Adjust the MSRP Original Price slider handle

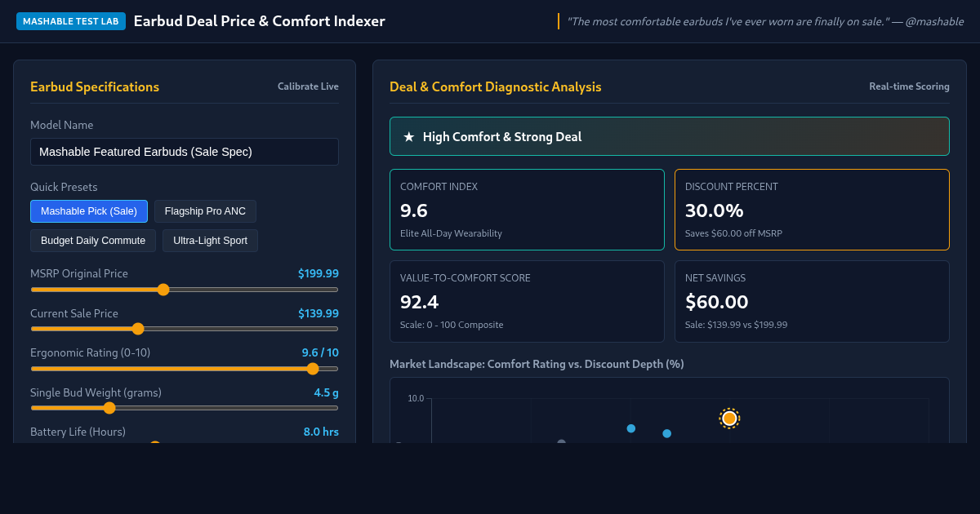[x=163, y=290]
